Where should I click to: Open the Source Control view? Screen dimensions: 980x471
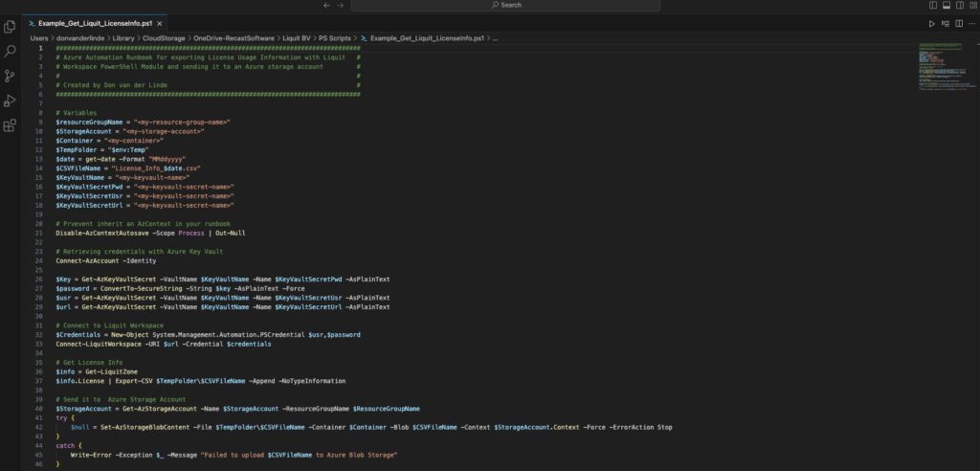(11, 76)
